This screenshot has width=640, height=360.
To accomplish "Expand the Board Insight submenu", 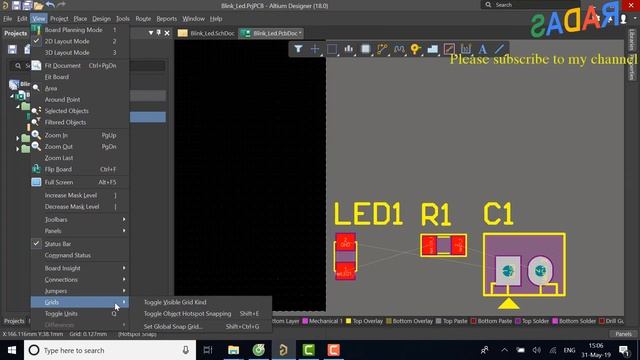I will pyautogui.click(x=80, y=268).
